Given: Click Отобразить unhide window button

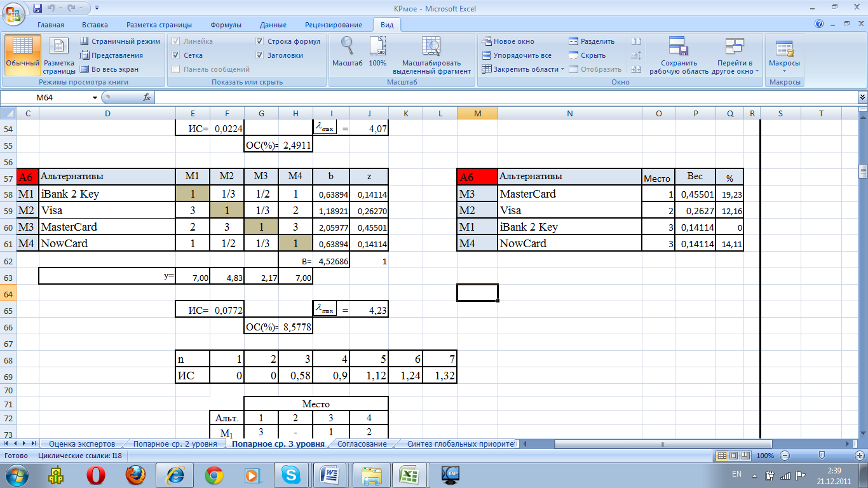Looking at the screenshot, I should pos(595,69).
